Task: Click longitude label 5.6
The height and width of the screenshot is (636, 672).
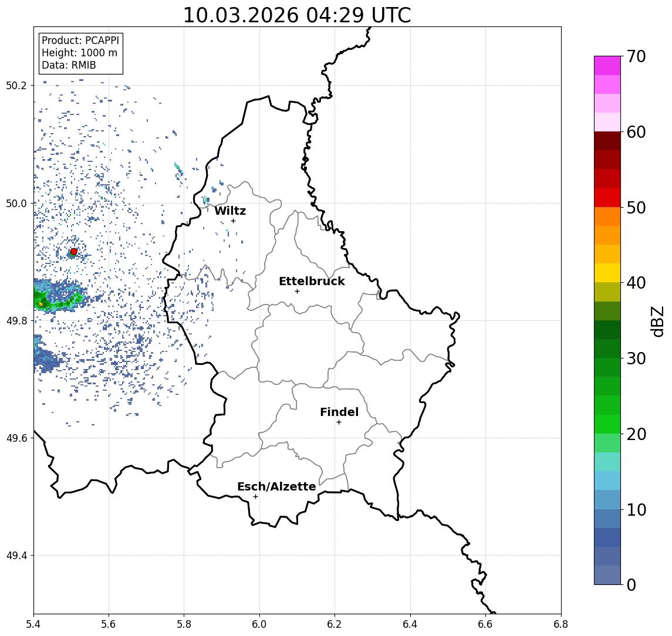Action: coord(109,624)
